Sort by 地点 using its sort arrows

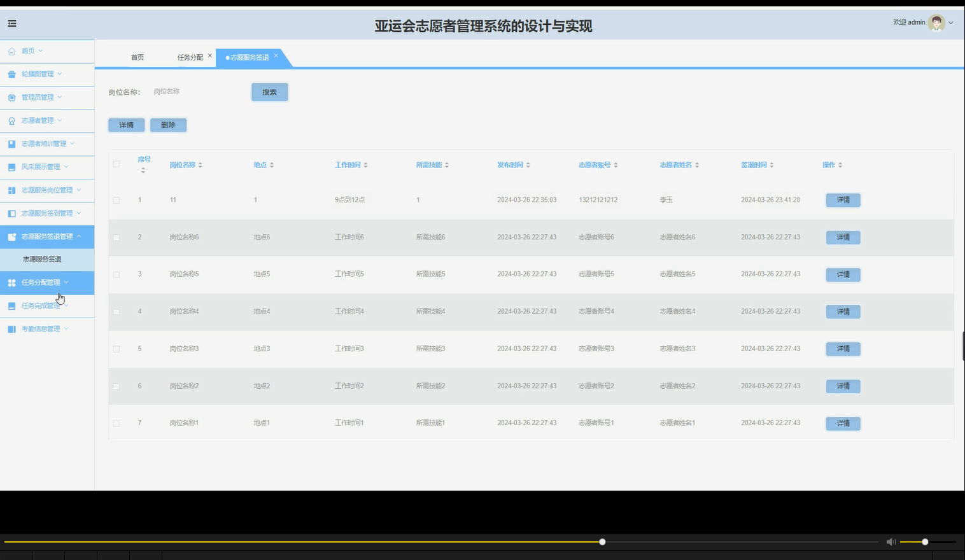pyautogui.click(x=272, y=165)
